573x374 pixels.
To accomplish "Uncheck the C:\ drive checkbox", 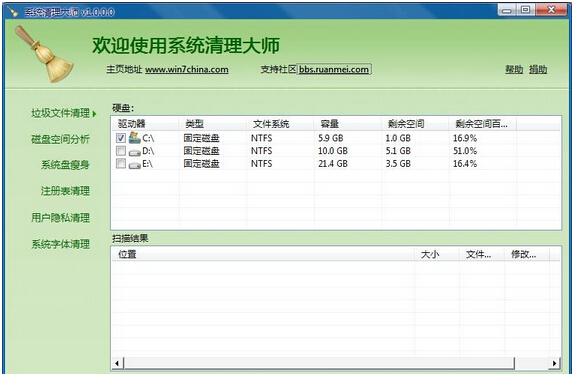I will (x=121, y=138).
